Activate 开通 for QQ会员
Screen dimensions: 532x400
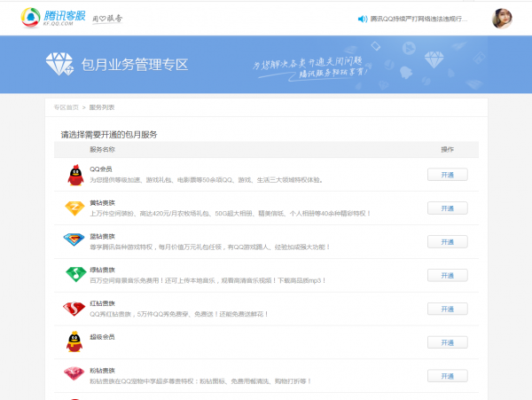pos(447,175)
